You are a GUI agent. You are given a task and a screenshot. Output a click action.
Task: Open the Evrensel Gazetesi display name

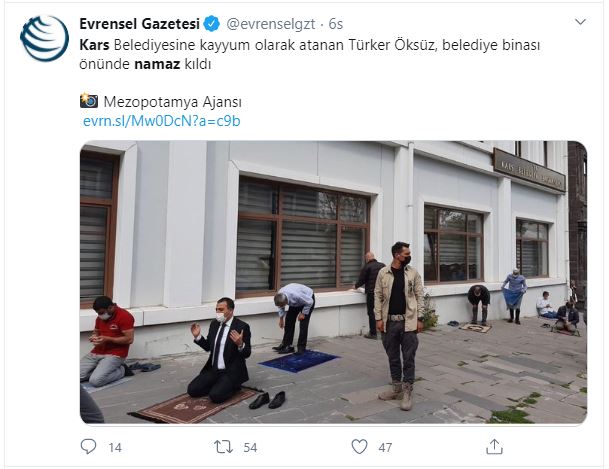tap(139, 24)
